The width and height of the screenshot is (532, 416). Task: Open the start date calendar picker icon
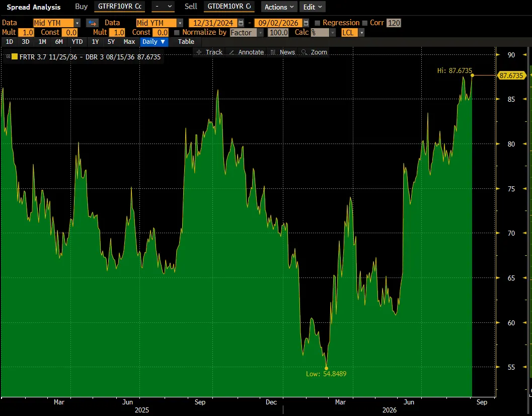tap(241, 23)
